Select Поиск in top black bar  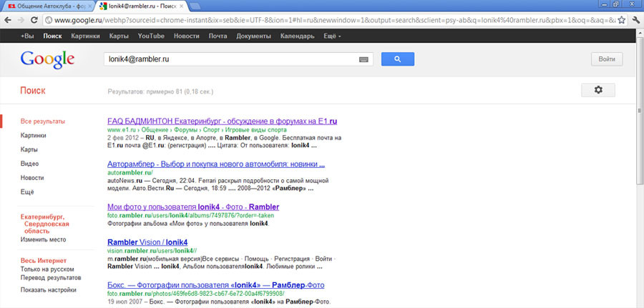coord(52,36)
